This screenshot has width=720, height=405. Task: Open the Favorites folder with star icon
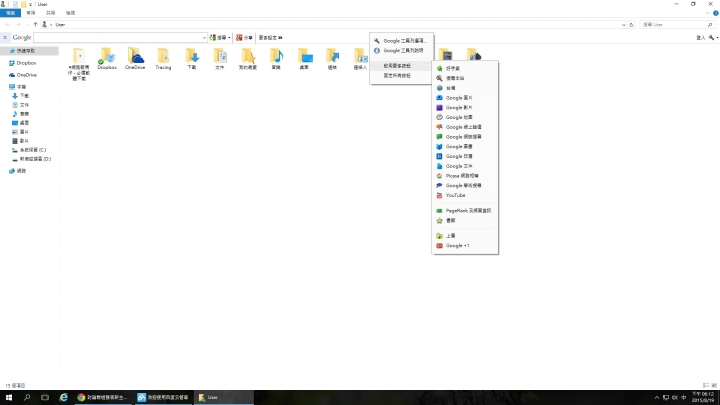[248, 58]
